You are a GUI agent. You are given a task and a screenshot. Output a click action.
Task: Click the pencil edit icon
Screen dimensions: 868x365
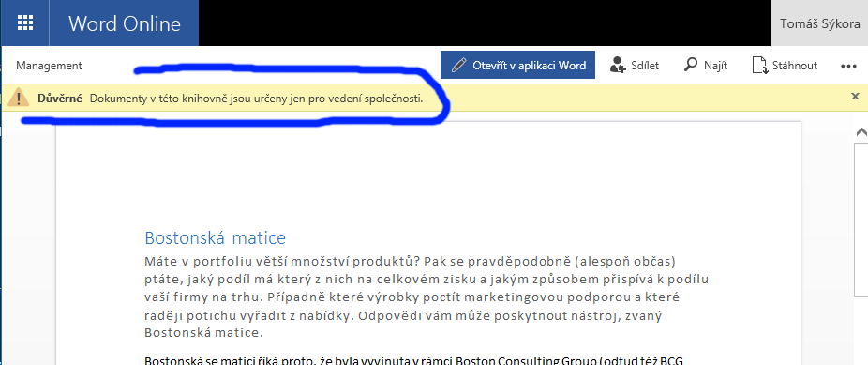(459, 65)
